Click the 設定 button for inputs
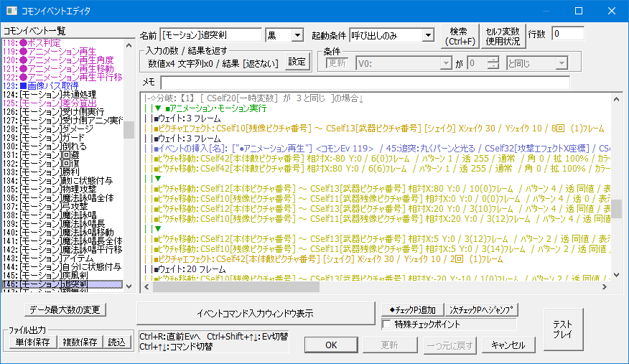Image resolution: width=629 pixels, height=364 pixels. coord(297,62)
